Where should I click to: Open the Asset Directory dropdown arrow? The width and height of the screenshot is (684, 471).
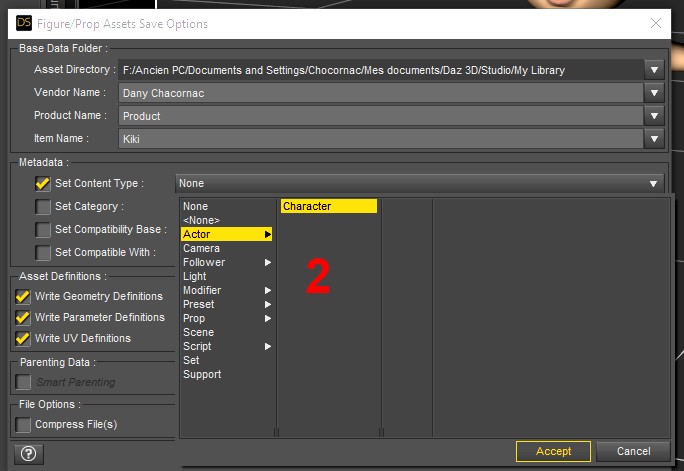tap(654, 70)
